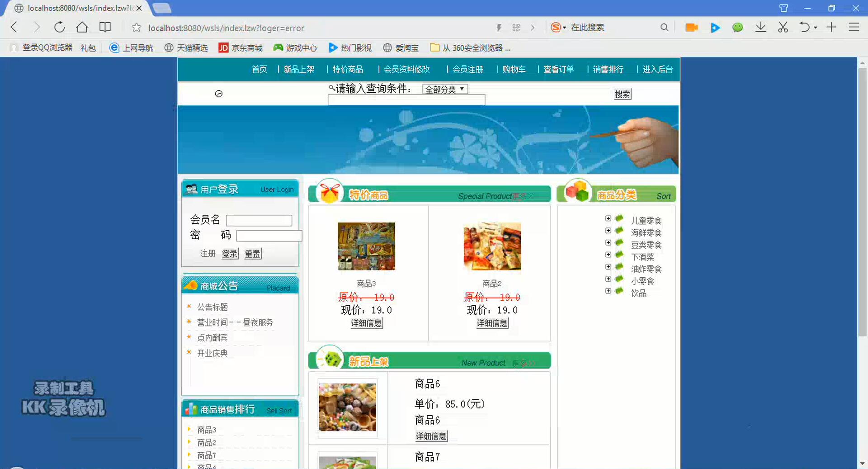Open the 360安全浏览器 bookmarks folder

[471, 47]
